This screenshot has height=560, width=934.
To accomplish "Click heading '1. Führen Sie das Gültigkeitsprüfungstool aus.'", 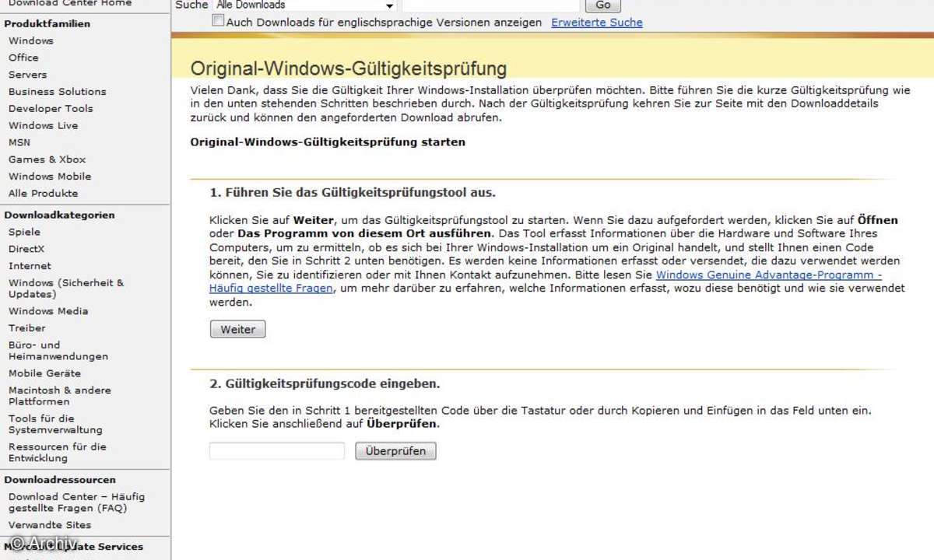I will click(x=353, y=193).
